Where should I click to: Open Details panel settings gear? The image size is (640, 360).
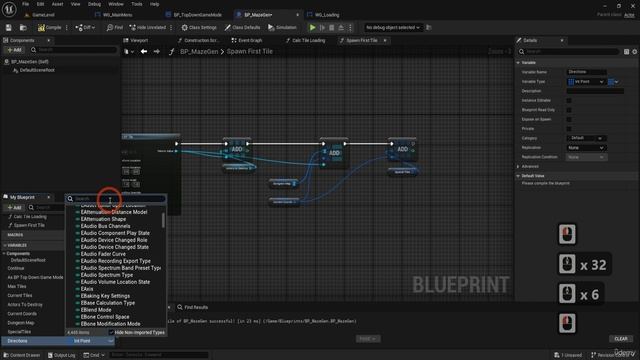635,51
